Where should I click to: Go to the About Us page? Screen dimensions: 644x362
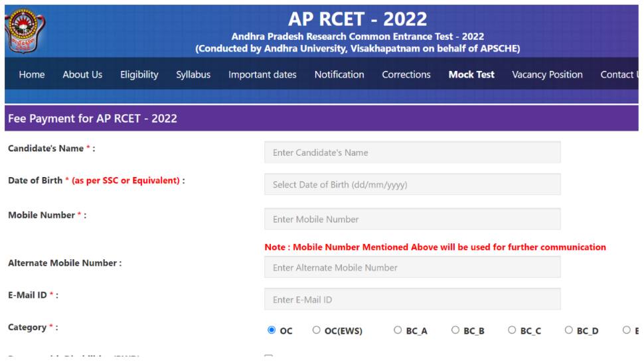(x=82, y=75)
